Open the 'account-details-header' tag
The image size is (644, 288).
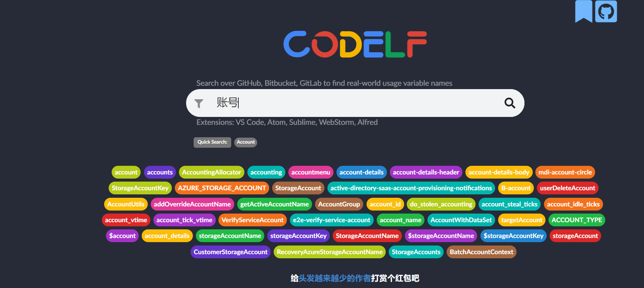[x=426, y=172]
